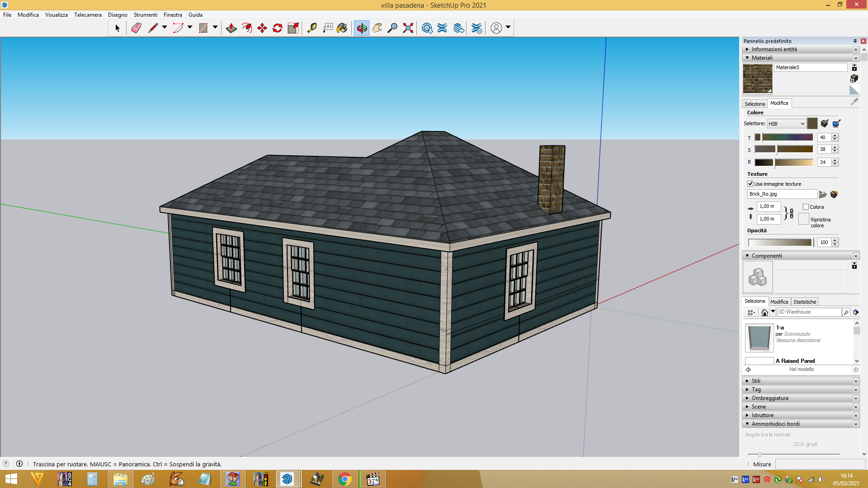Open Pencil tool dropdown arrow
This screenshot has height=488, width=868.
[x=165, y=28]
